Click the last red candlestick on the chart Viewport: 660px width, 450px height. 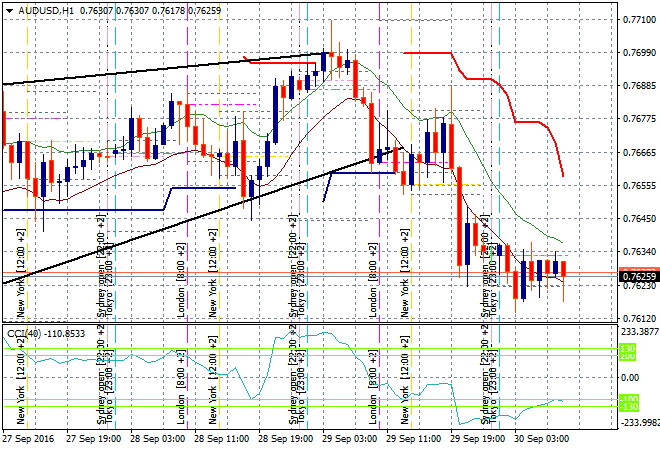(x=564, y=268)
